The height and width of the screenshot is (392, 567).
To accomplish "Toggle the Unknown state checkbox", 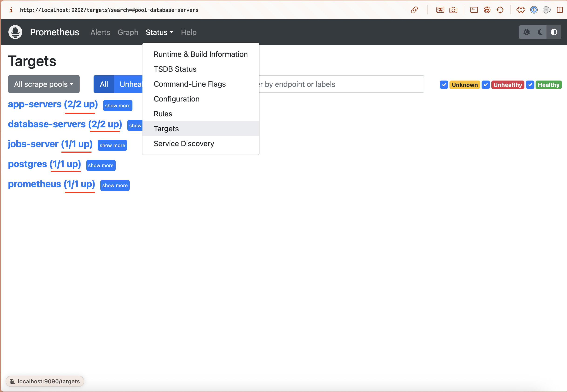I will point(444,85).
